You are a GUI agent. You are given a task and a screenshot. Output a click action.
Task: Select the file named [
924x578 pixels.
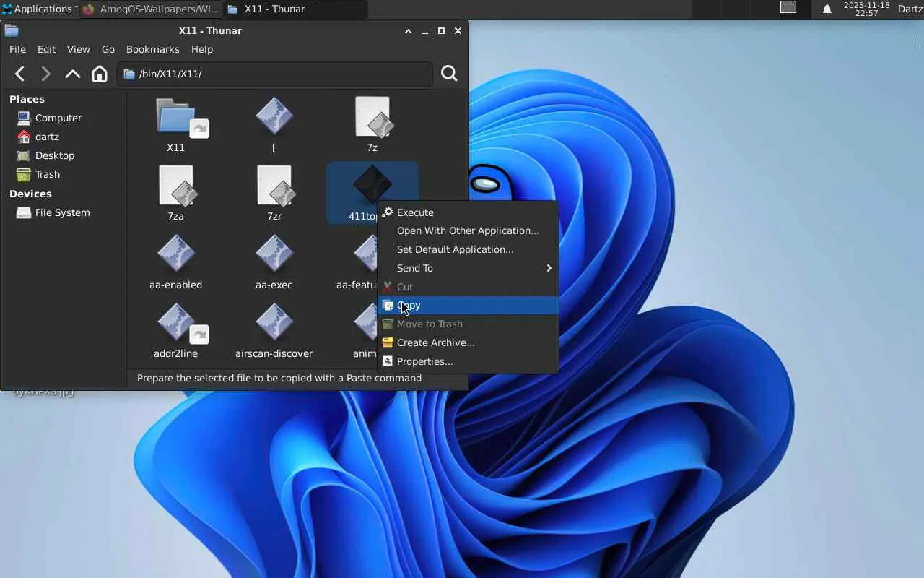[x=274, y=125]
